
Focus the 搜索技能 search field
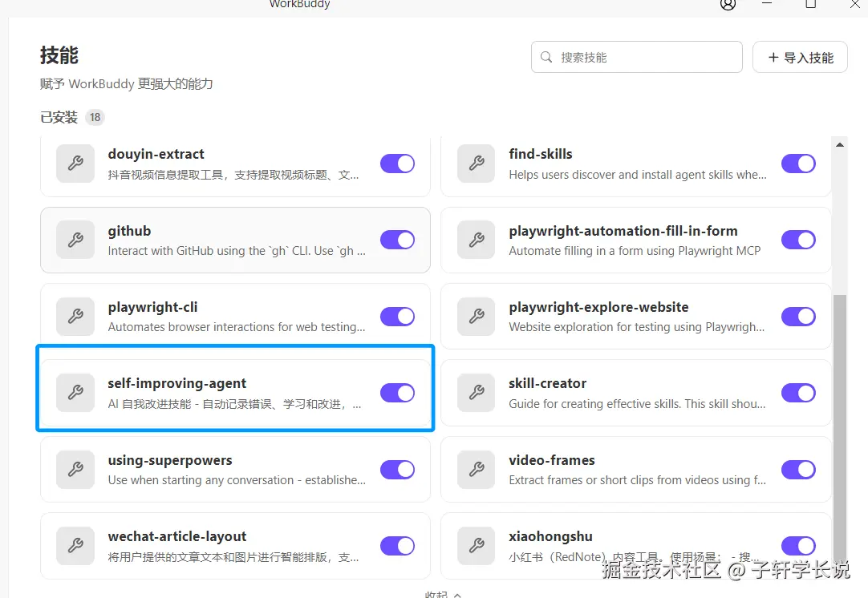point(637,57)
